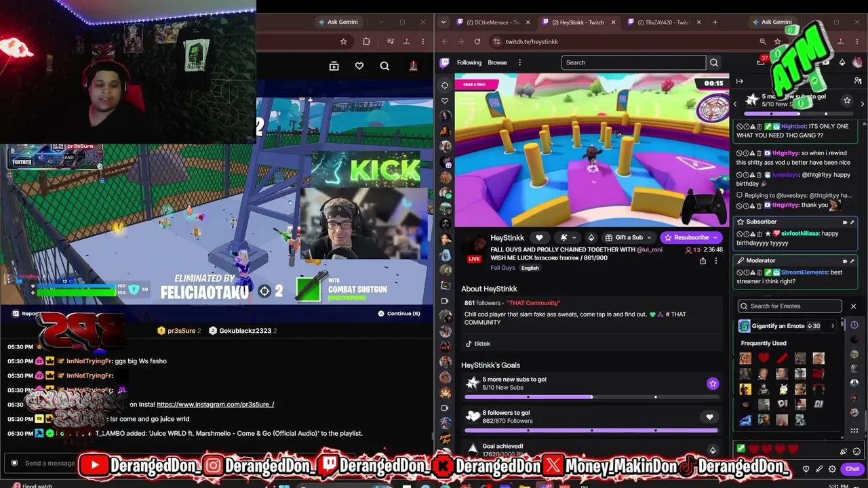Viewport: 868px width, 488px height.
Task: Open the emote picker smiley icon in chat box
Action: pos(856,451)
